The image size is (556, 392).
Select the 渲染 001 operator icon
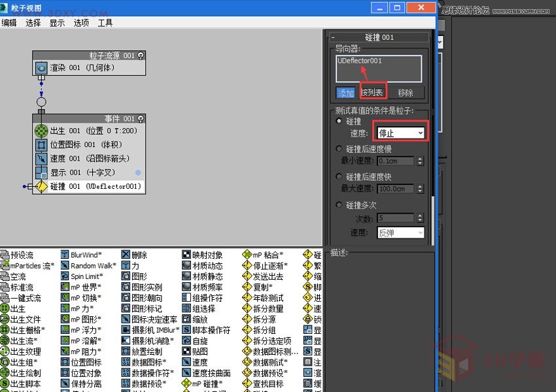(x=41, y=67)
